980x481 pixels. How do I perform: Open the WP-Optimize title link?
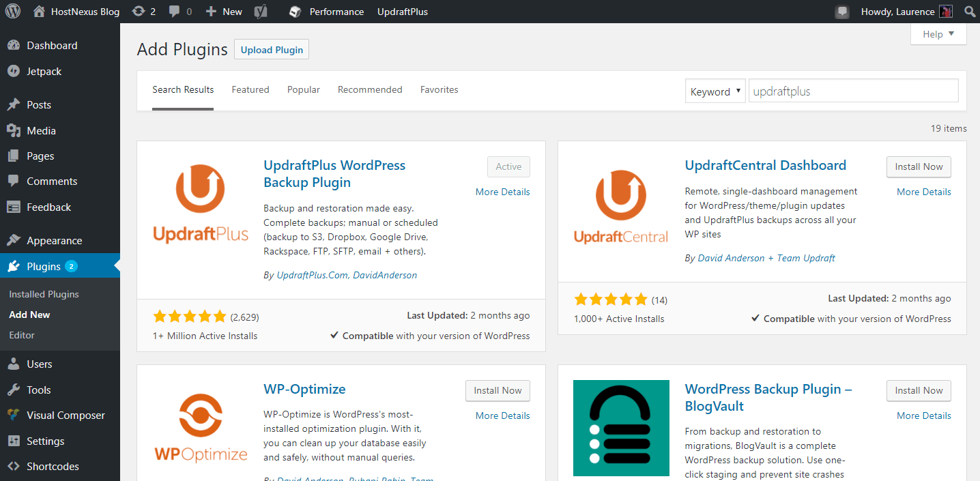pyautogui.click(x=304, y=389)
